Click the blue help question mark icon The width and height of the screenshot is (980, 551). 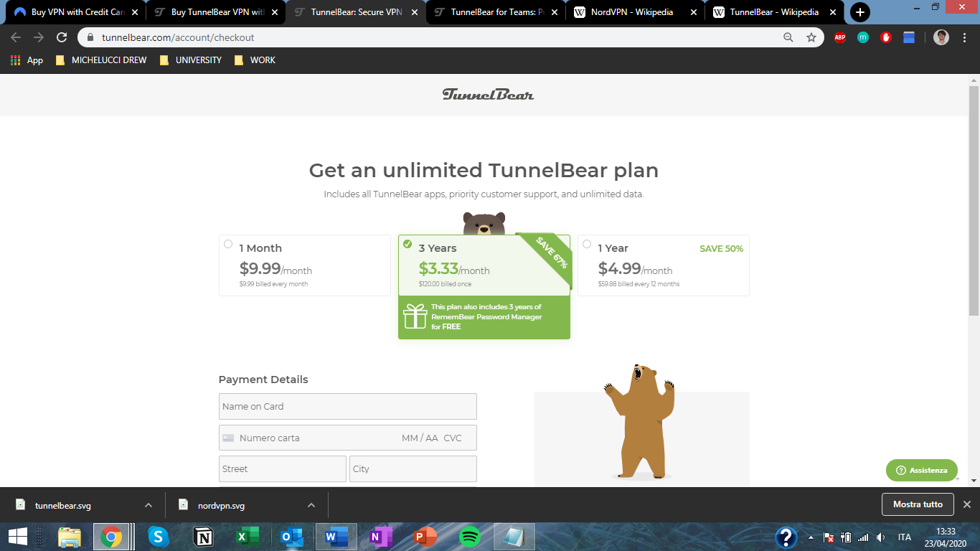pyautogui.click(x=786, y=537)
